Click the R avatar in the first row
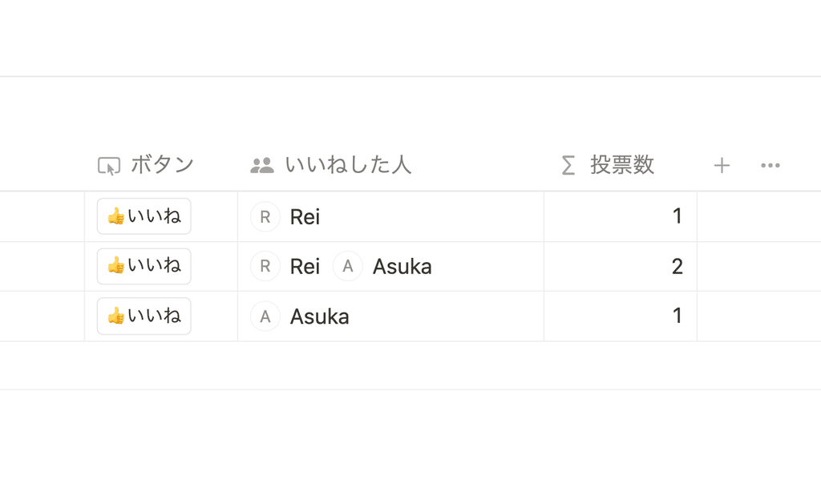The height and width of the screenshot is (504, 821). coord(265,216)
